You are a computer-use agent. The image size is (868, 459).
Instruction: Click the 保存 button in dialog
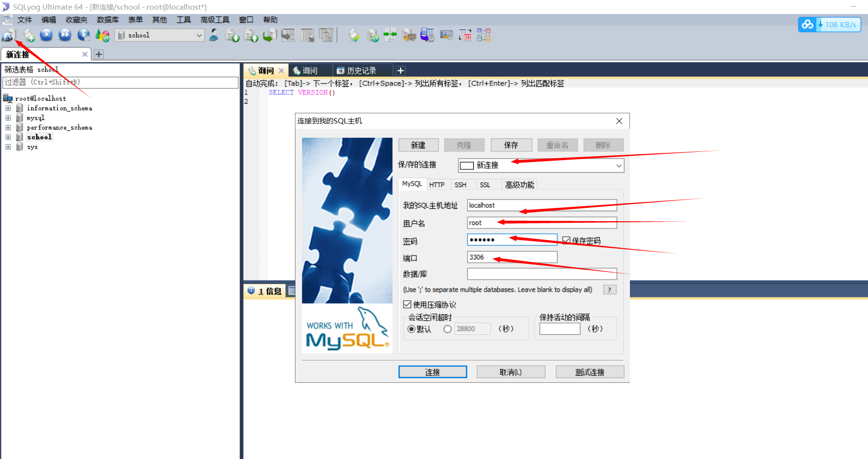(511, 145)
